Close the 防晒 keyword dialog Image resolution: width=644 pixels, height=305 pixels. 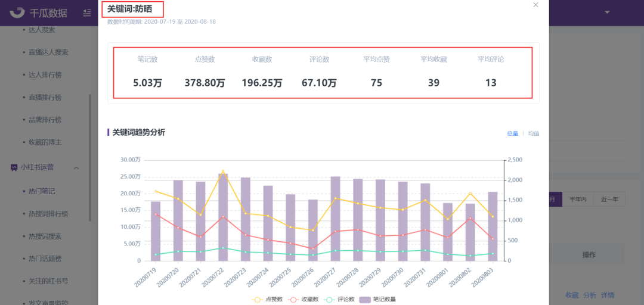pyautogui.click(x=535, y=5)
